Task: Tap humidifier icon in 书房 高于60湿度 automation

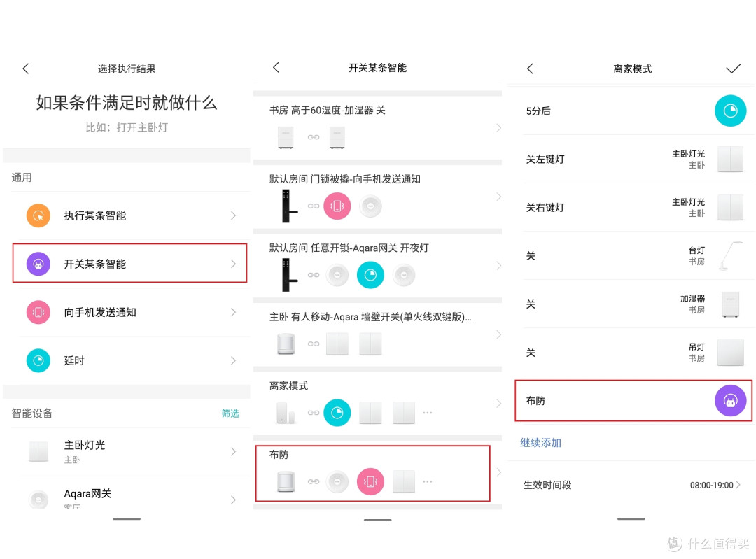Action: (286, 137)
